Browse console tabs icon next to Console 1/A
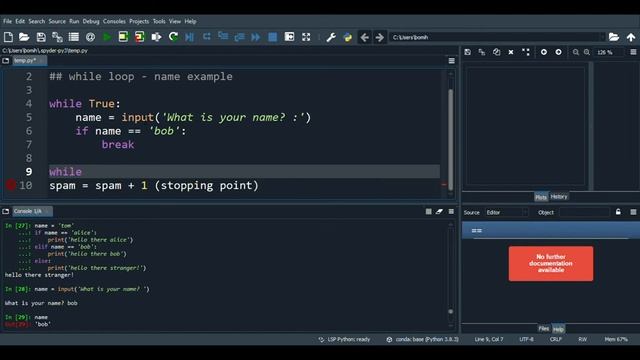 click(6, 211)
